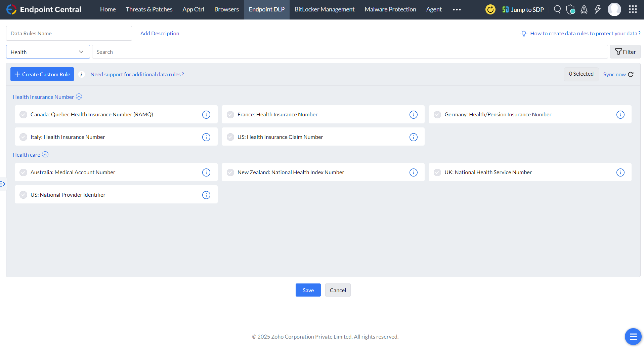The image size is (644, 347).
Task: Click Jump to SDP button
Action: click(x=523, y=9)
